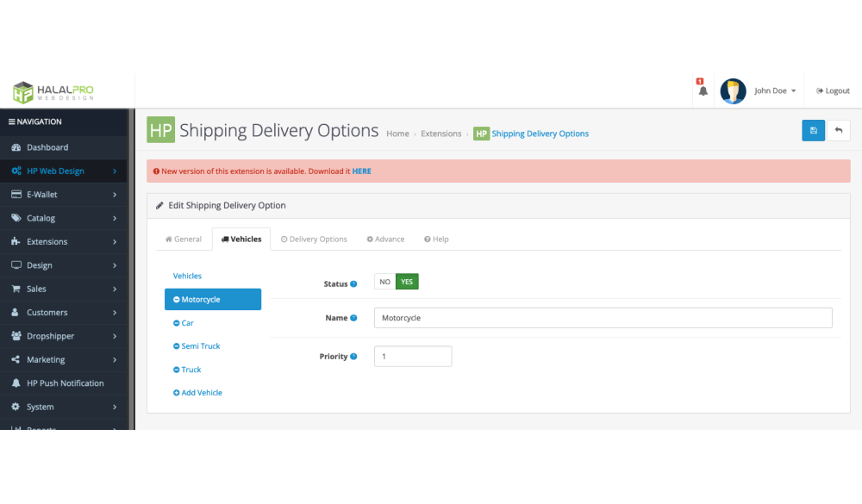
Task: Toggle the Navigation hamburger menu
Action: pyautogui.click(x=12, y=121)
